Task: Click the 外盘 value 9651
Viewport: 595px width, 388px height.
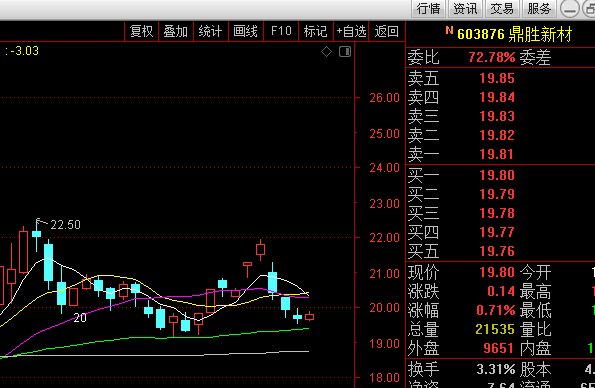Action: 499,348
